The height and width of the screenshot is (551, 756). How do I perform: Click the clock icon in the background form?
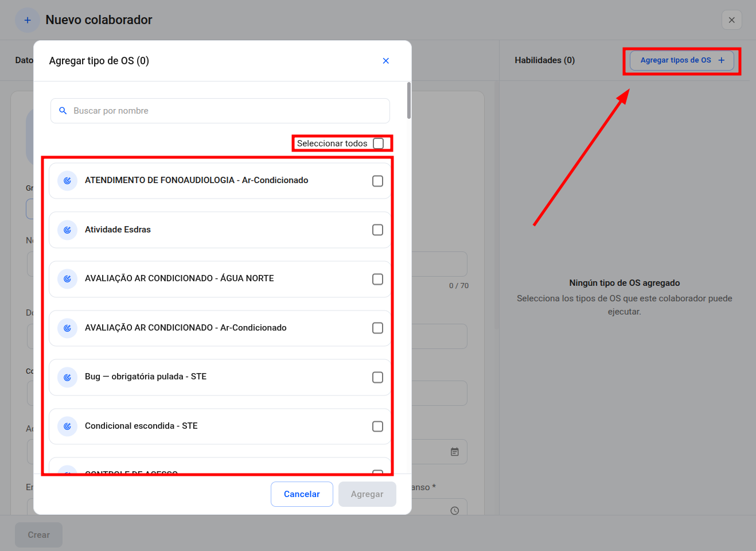coord(455,510)
